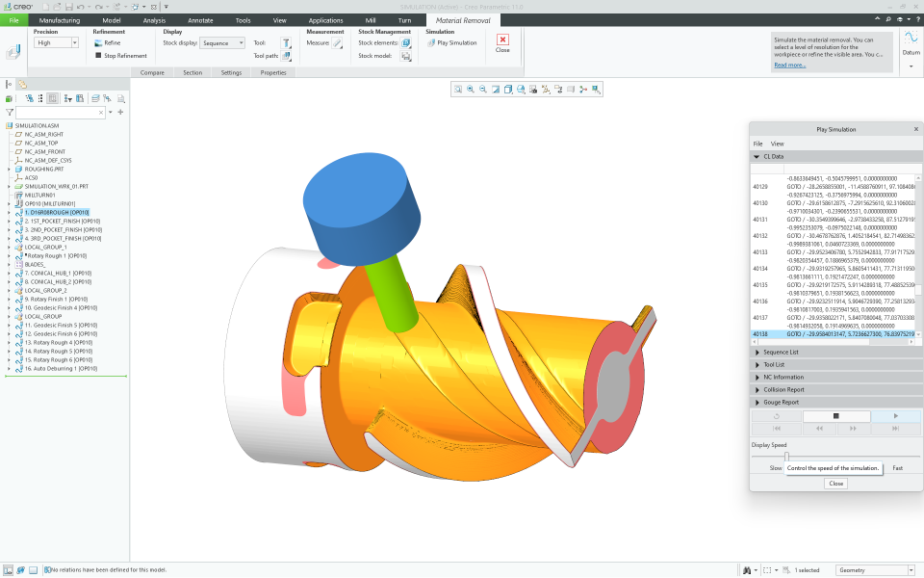
Task: Click the Measure tool icon
Action: pyautogui.click(x=337, y=43)
